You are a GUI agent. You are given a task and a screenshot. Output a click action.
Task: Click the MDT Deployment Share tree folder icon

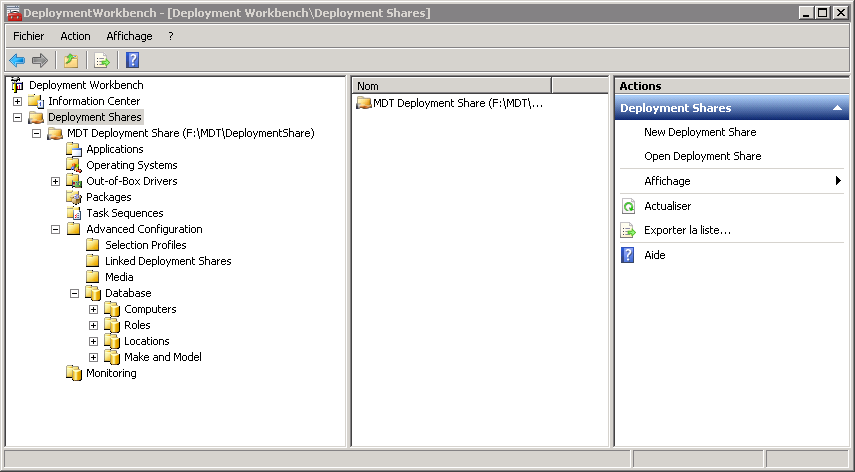pos(55,133)
